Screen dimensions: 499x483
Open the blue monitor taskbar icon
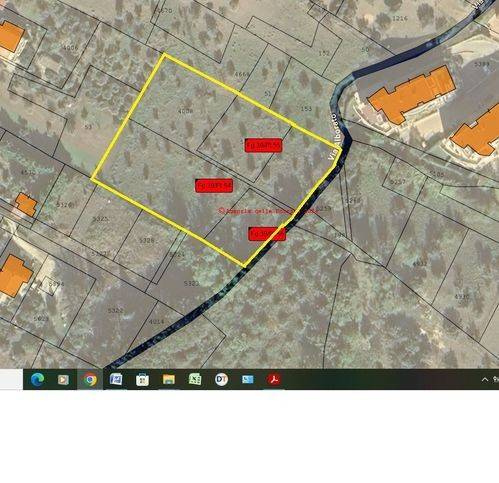[248, 379]
